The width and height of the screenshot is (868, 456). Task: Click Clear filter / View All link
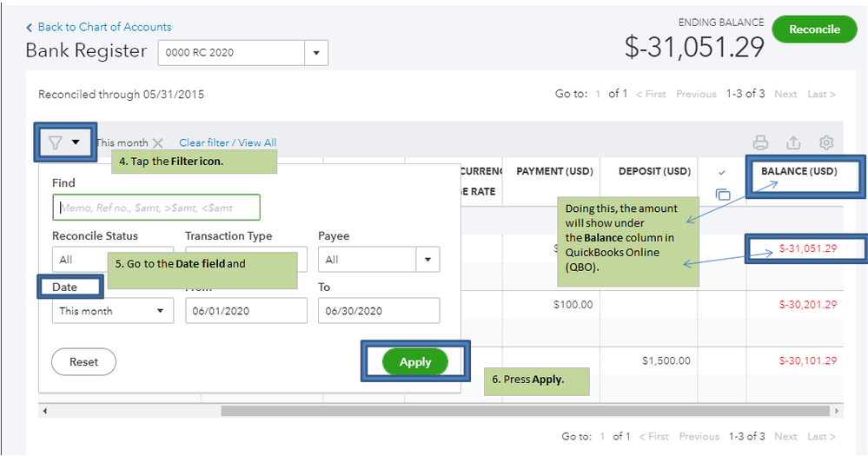pos(228,142)
